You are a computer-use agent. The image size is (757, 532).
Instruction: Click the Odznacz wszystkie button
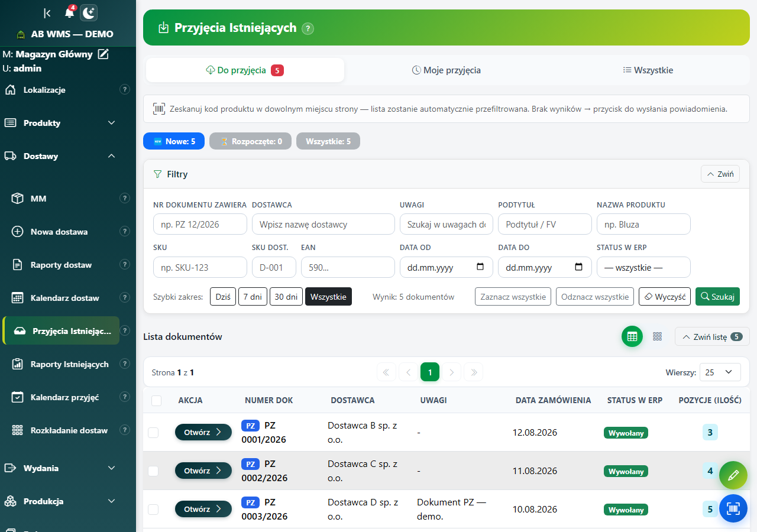[595, 297]
